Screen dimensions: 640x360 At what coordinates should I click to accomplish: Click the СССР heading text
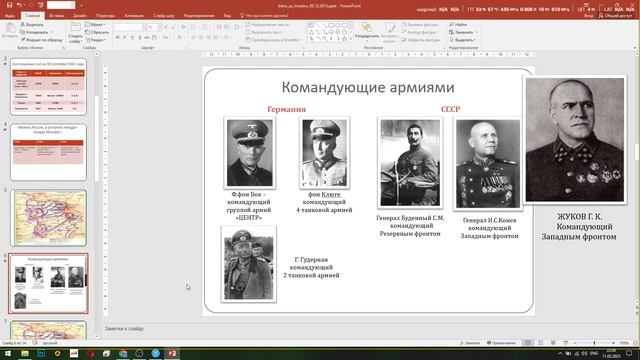point(450,109)
